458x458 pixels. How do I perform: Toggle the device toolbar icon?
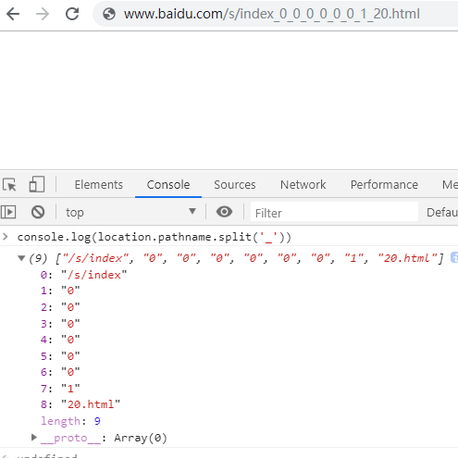(37, 184)
